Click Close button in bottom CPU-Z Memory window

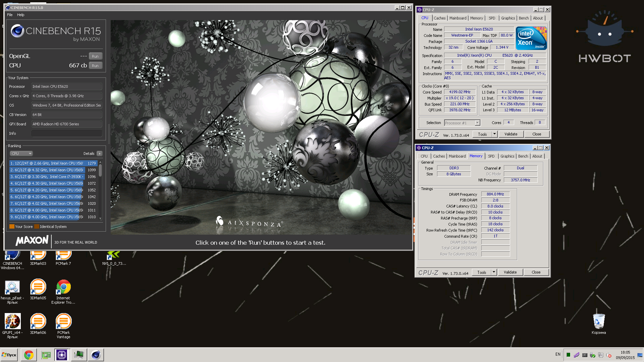click(536, 272)
